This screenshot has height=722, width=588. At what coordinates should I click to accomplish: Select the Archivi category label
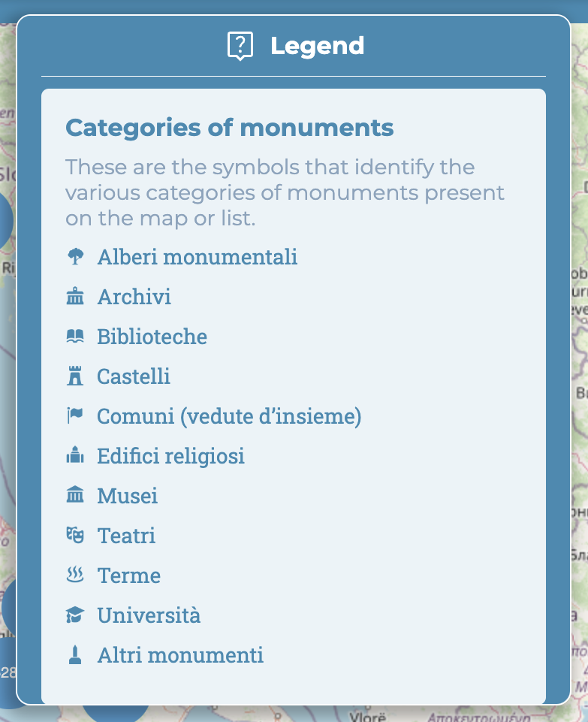point(134,297)
